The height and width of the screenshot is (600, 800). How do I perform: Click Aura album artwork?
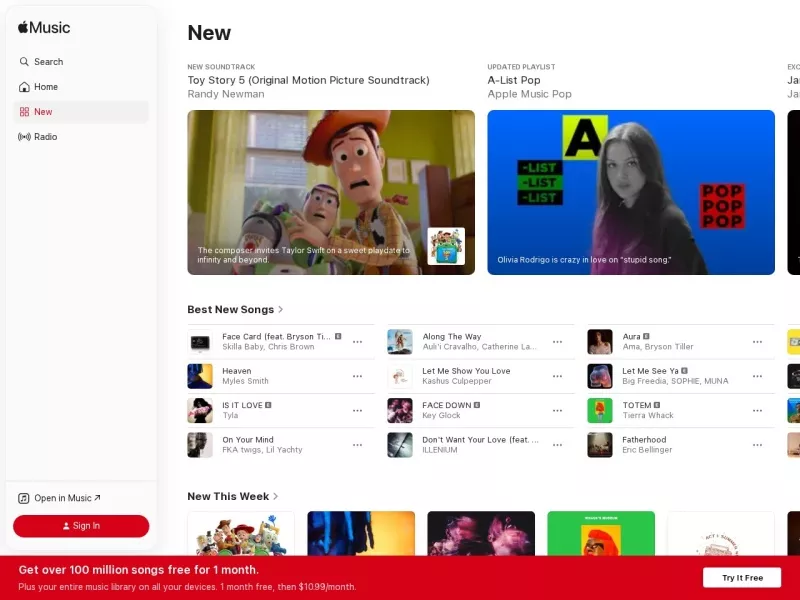[x=600, y=342]
